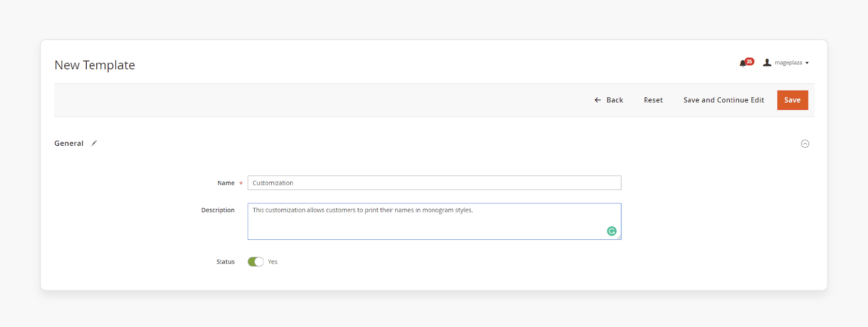Image resolution: width=868 pixels, height=327 pixels.
Task: Click Save and Continue Edit
Action: (724, 100)
